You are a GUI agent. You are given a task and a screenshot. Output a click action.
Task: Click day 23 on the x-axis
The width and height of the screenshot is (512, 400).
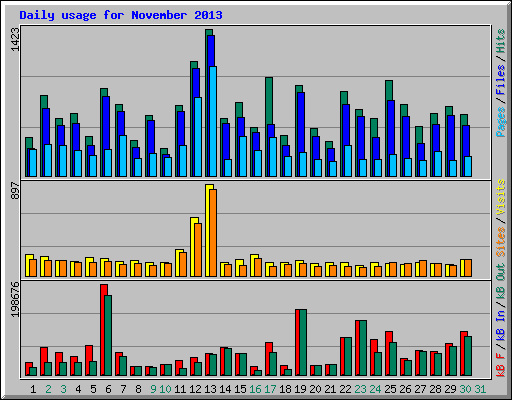click(360, 389)
